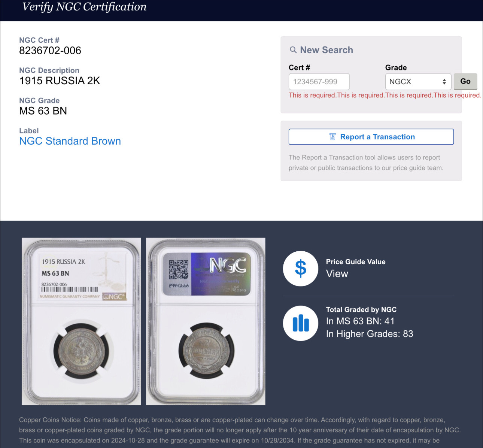
Task: Click the Go button
Action: click(465, 81)
